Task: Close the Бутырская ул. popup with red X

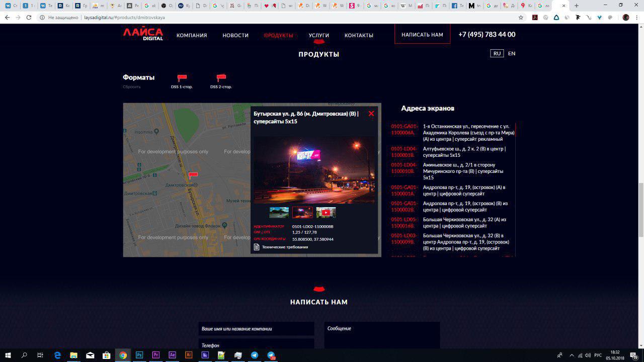Action: pyautogui.click(x=371, y=114)
